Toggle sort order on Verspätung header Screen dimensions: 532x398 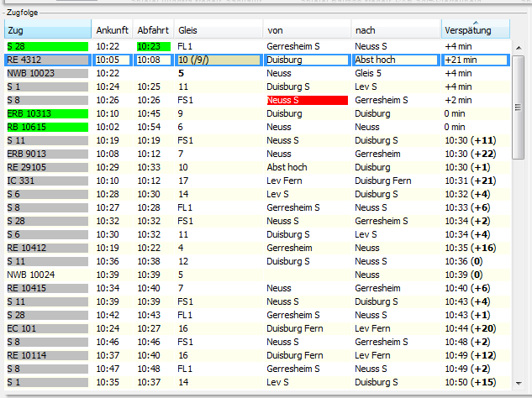pyautogui.click(x=475, y=30)
